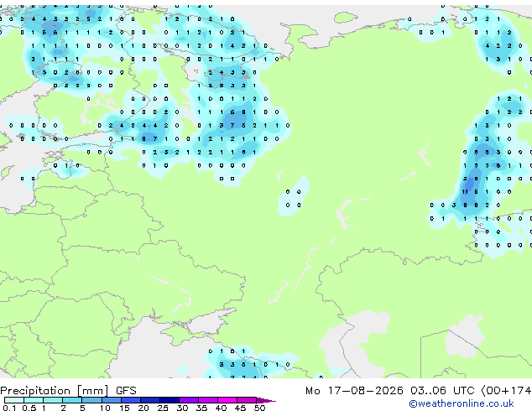The height and width of the screenshot is (411, 532).
Task: Click the 0.1–0.5 mm legend color box
Action: (x=14, y=400)
